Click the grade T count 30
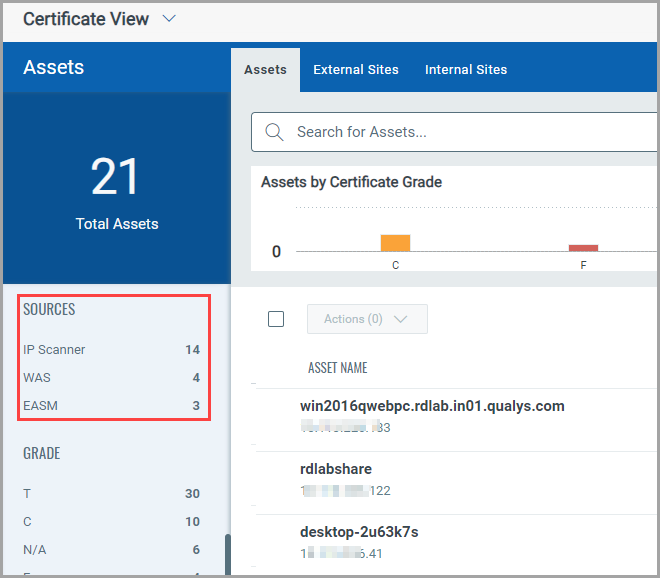This screenshot has width=660, height=578. (x=192, y=493)
